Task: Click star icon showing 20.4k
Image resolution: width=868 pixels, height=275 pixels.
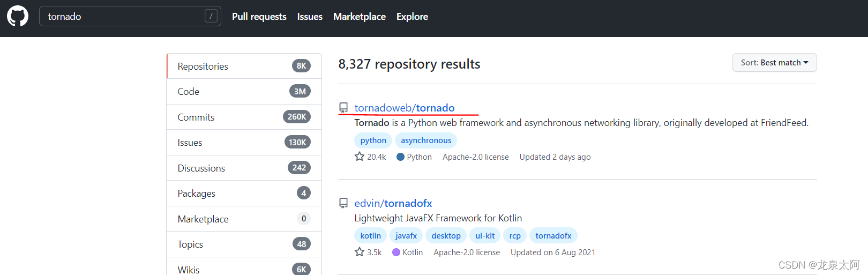Action: coord(360,157)
